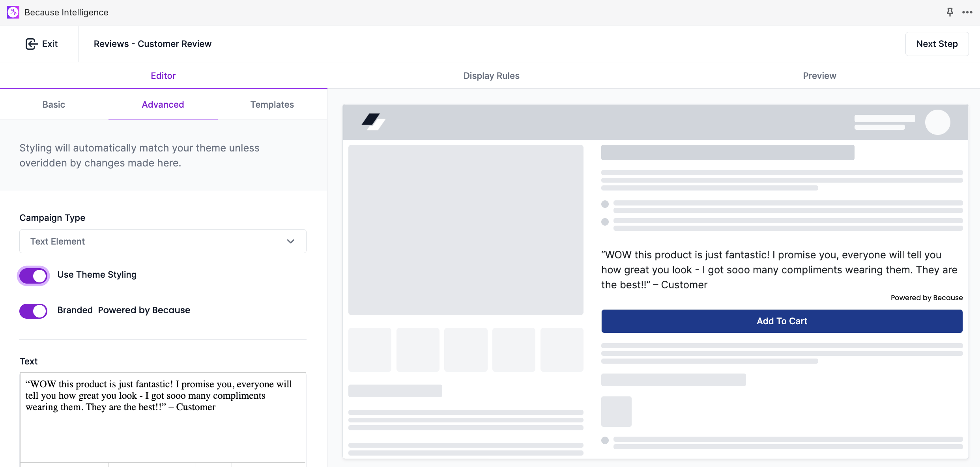Switch to the Preview tab
This screenshot has width=980, height=467.
819,76
